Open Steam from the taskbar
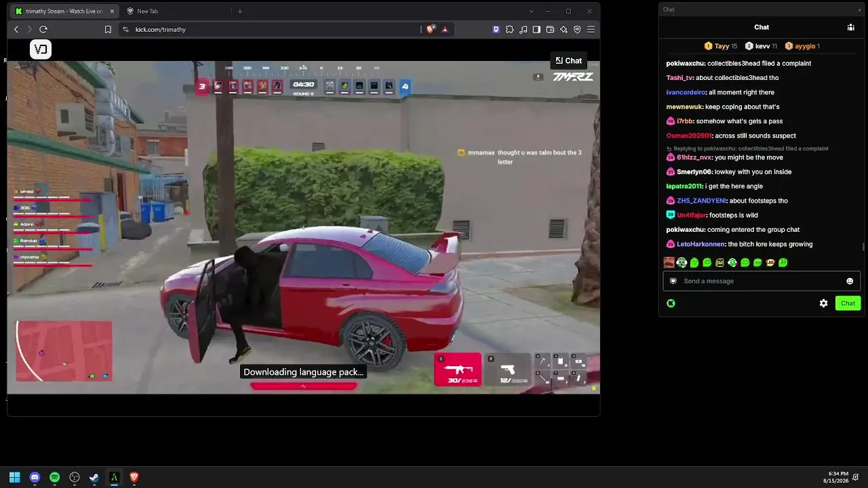 pos(94,477)
